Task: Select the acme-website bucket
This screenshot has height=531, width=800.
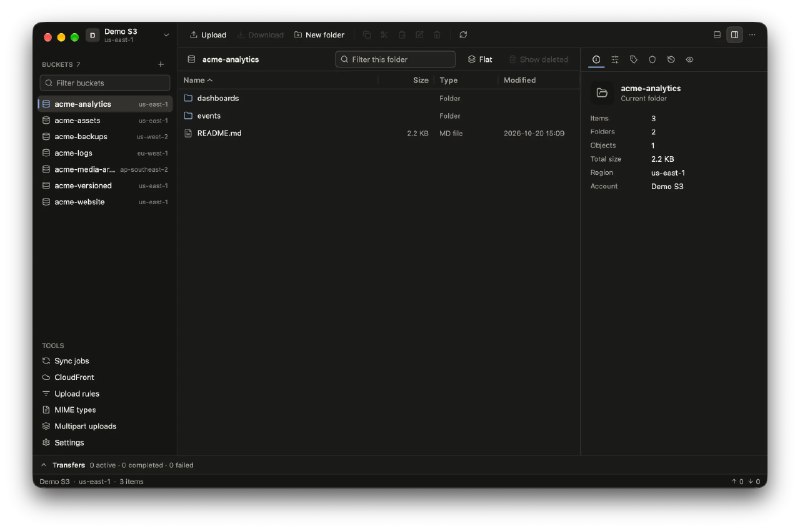Action: coord(105,202)
